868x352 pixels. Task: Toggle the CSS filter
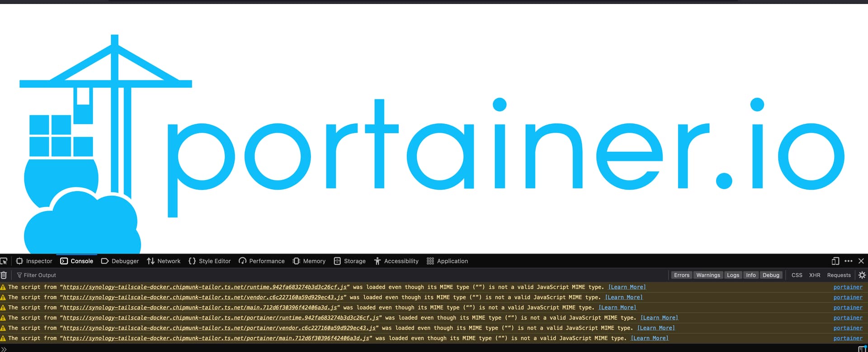coord(797,275)
